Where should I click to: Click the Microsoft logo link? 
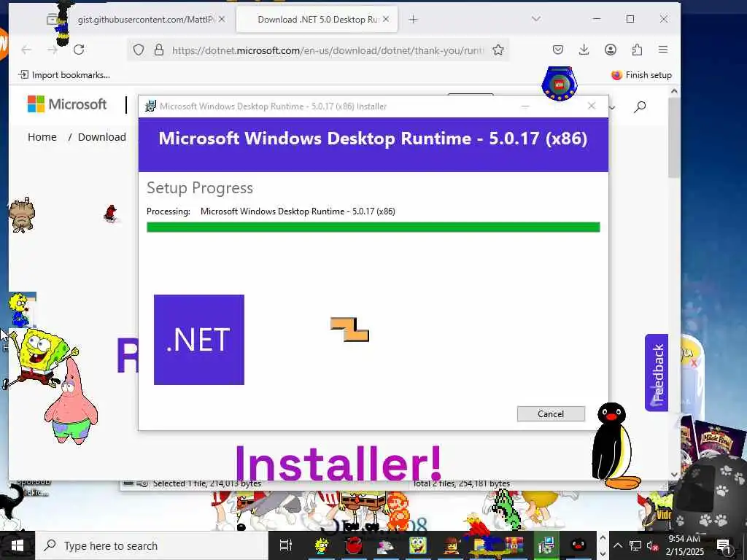pos(67,104)
